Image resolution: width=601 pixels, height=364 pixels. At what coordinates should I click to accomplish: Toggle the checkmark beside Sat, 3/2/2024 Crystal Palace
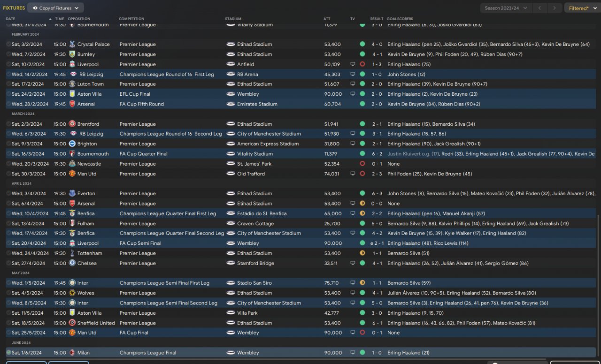point(8,45)
